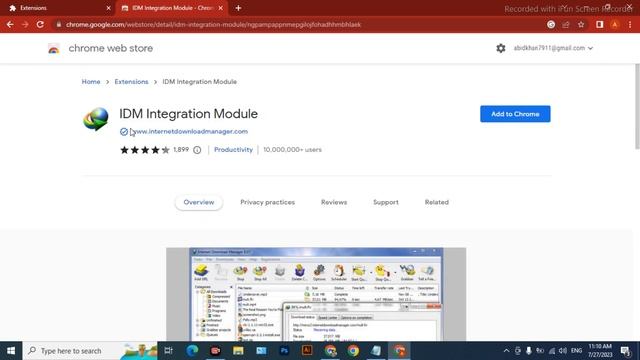Click the Chrome Web Store rainbow logo
This screenshot has width=640, height=360.
(53, 49)
